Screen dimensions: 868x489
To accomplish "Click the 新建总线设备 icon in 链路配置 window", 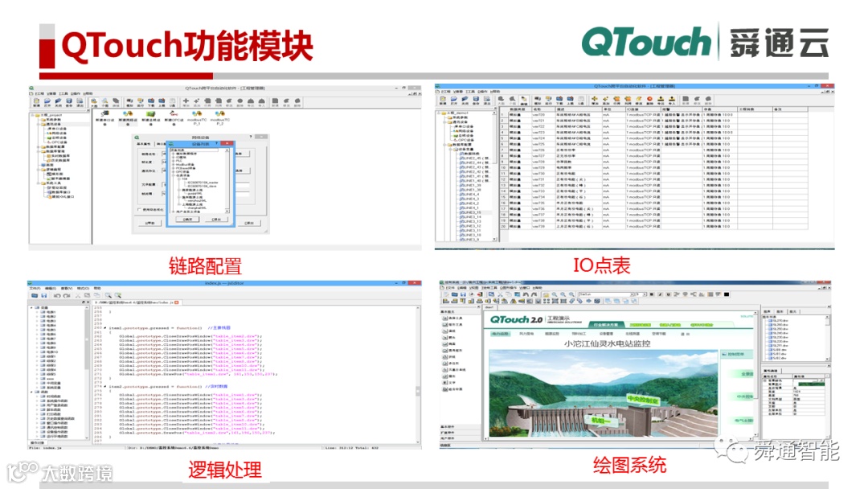I will pyautogui.click(x=150, y=113).
